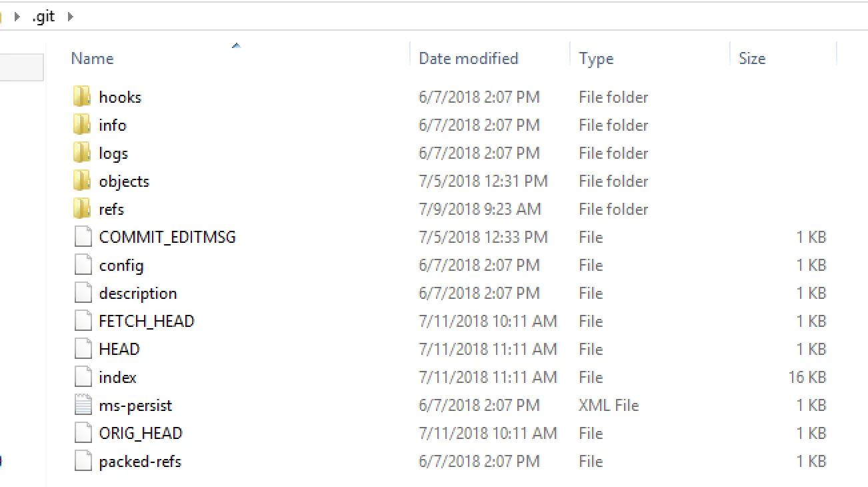
Task: Sort files by Size column header
Action: click(x=752, y=59)
